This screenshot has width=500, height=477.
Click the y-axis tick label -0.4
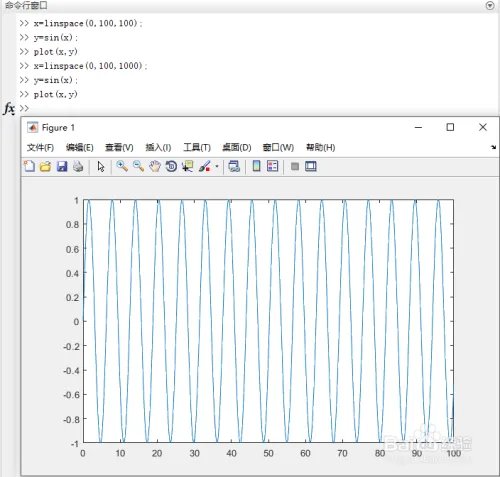71,371
